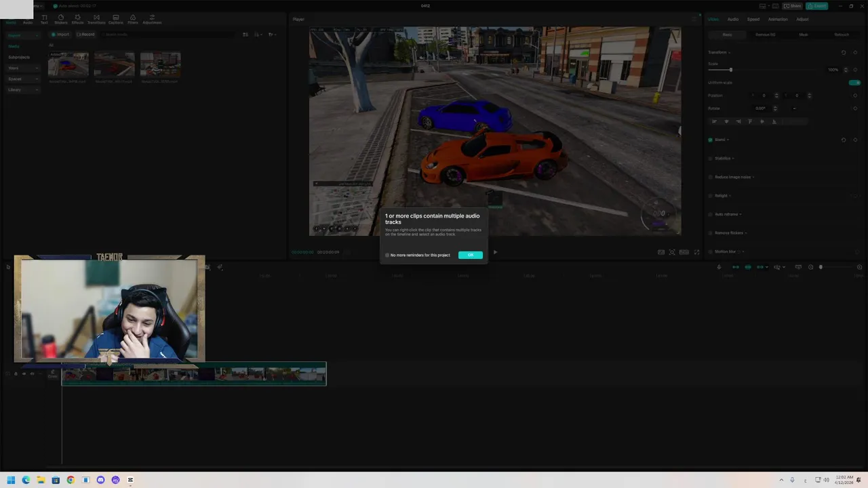This screenshot has height=488, width=868.
Task: Enable the Stabilize checkbox
Action: (x=711, y=159)
